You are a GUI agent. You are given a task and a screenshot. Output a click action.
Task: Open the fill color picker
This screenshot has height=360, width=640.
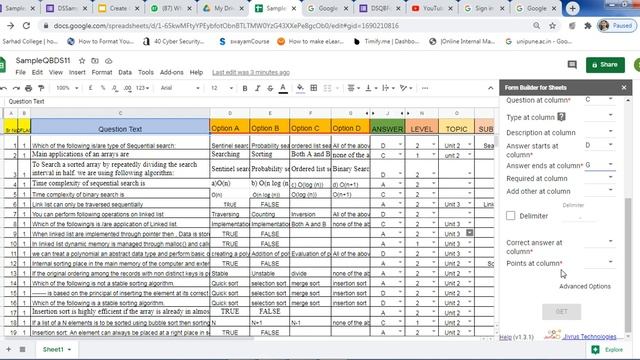tap(300, 88)
